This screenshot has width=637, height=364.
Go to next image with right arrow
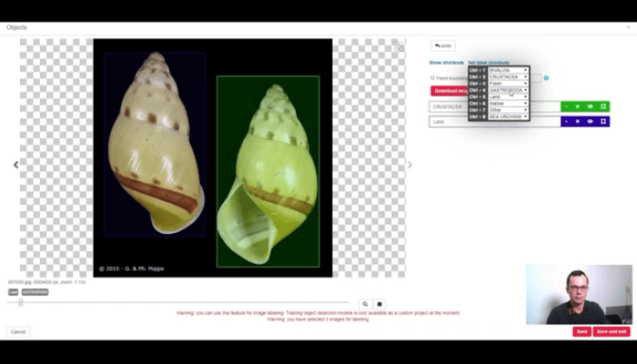pos(409,165)
